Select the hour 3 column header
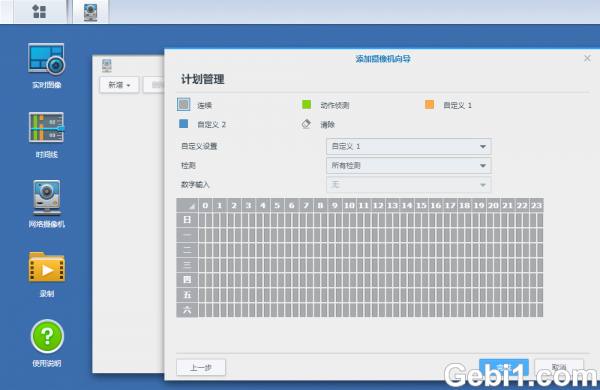The image size is (600, 390). (x=248, y=206)
